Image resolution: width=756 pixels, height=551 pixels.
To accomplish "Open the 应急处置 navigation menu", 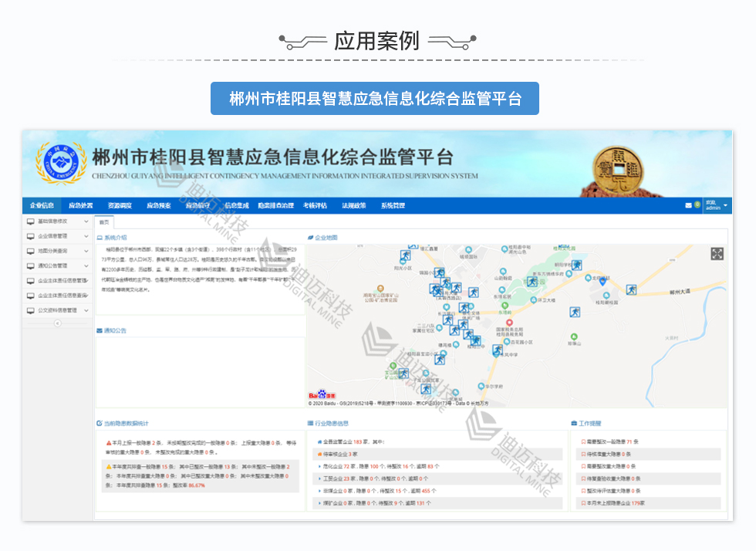I will pos(80,206).
